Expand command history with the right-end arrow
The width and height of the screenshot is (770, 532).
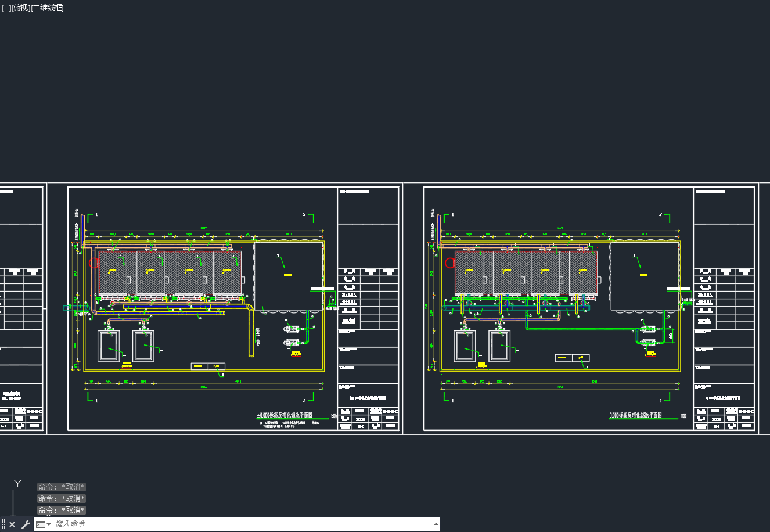pyautogui.click(x=436, y=524)
